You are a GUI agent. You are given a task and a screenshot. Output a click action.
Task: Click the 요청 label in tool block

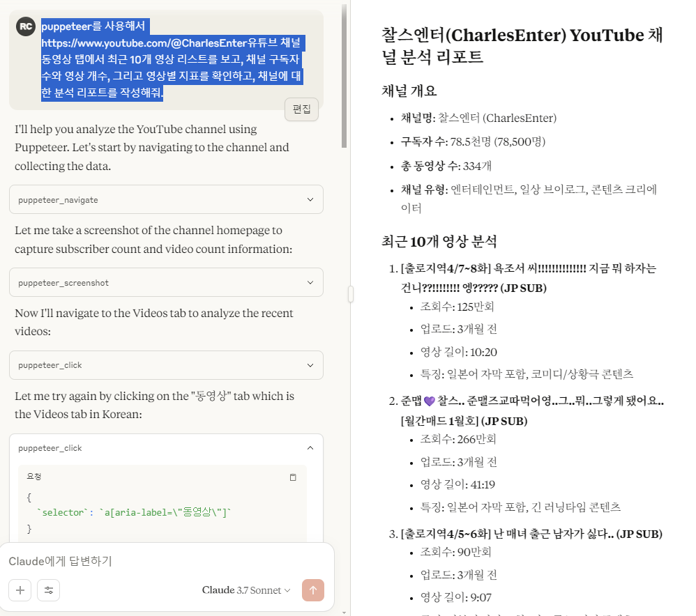(x=33, y=477)
